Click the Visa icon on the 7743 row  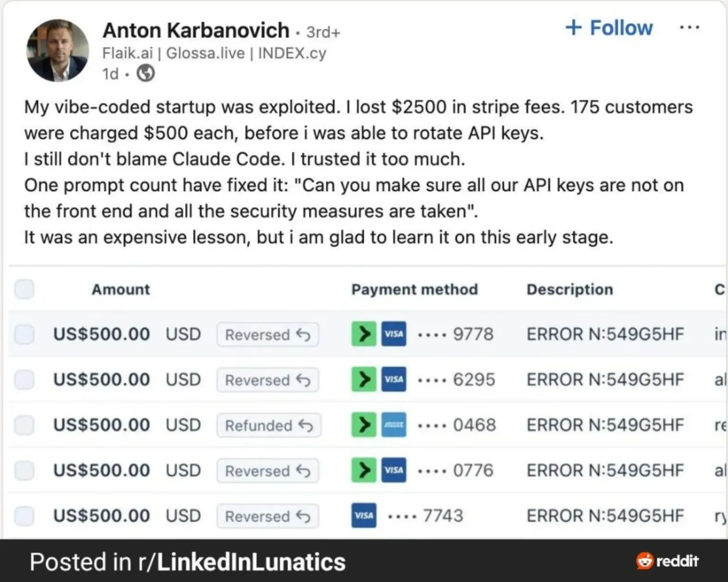click(363, 516)
